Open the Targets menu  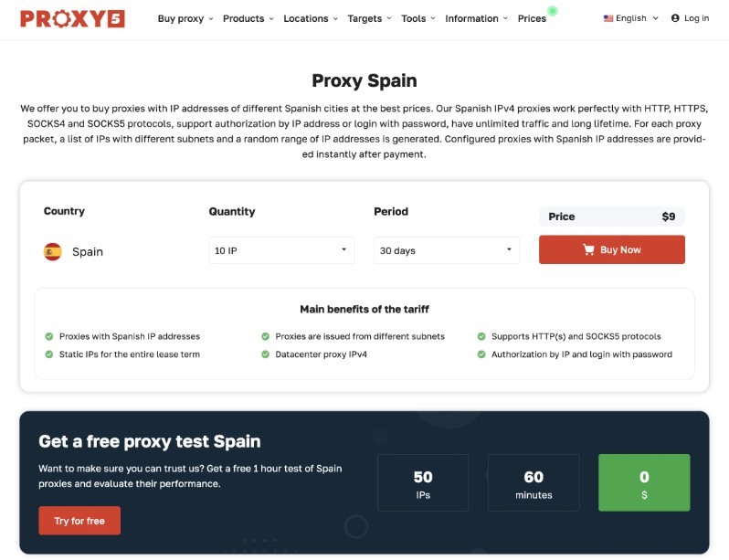click(x=369, y=18)
